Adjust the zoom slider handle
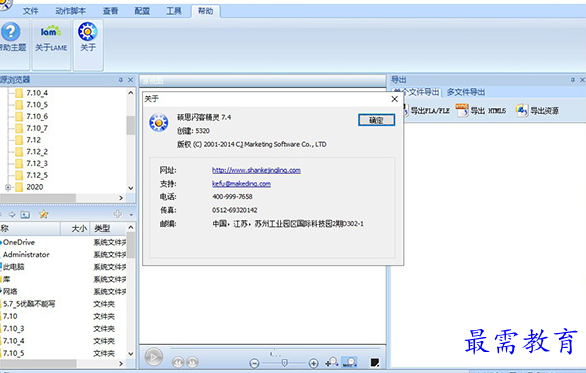Screen dimensions: 586x373 (x=284, y=363)
